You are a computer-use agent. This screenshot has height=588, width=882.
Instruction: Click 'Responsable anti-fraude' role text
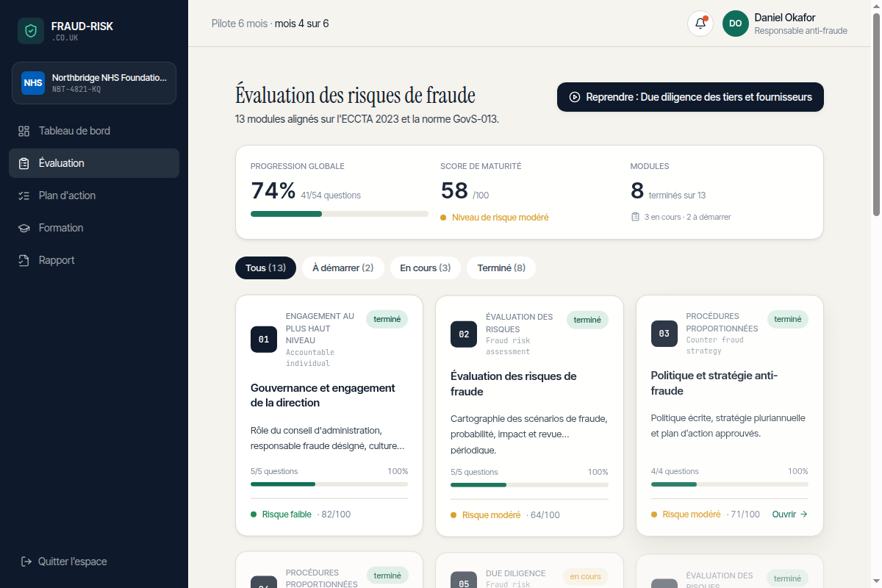[800, 31]
